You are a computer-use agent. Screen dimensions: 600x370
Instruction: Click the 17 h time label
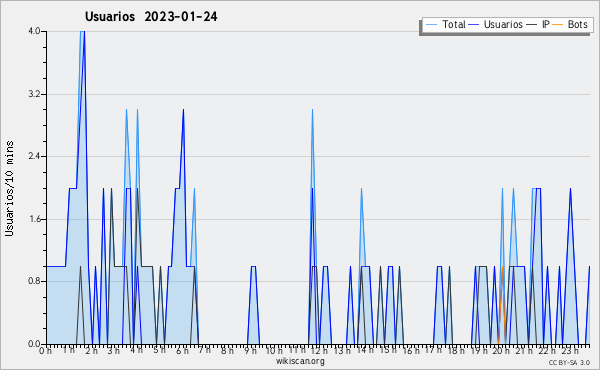[433, 350]
